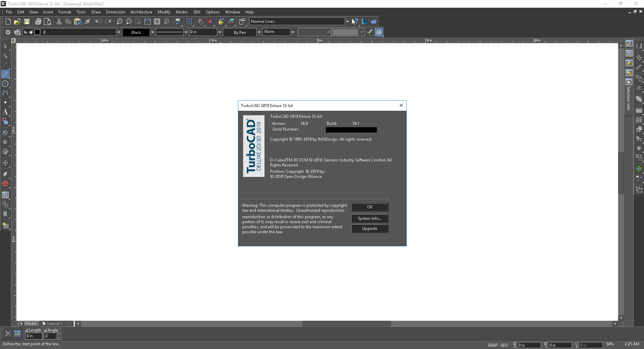Toggle Angle lock in Inspector bar

coord(46,331)
